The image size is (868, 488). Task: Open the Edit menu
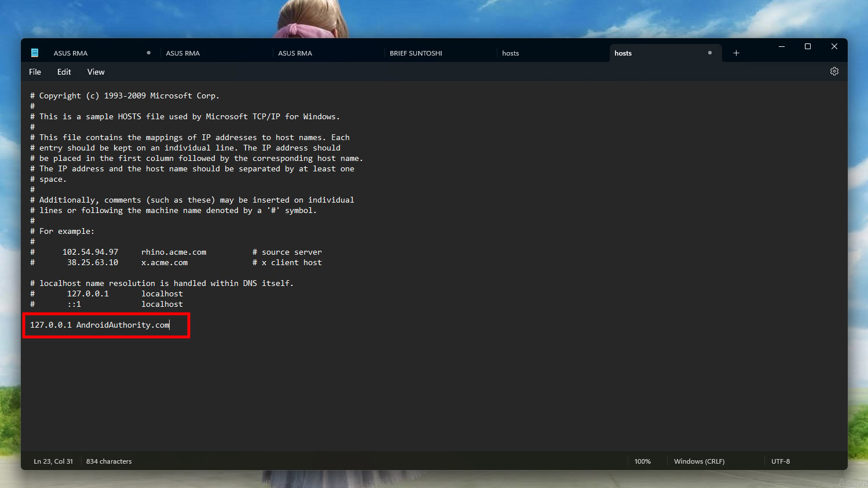(x=64, y=72)
